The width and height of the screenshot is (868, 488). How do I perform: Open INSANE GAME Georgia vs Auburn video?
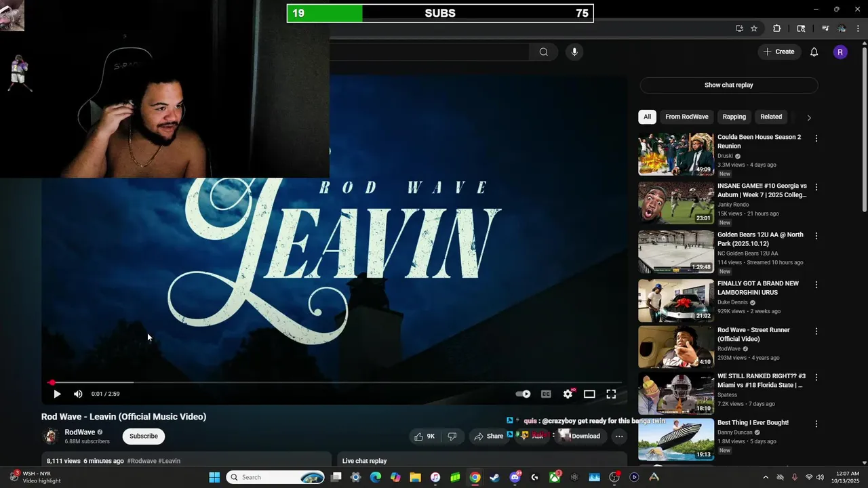pyautogui.click(x=676, y=203)
